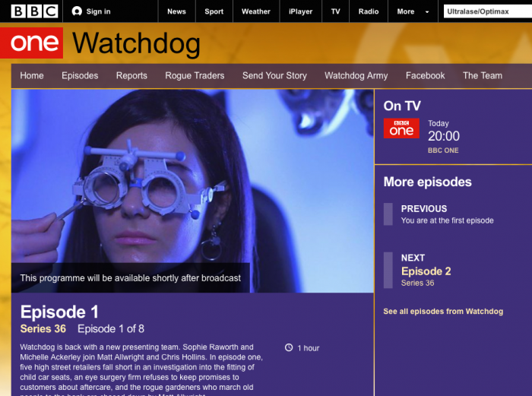Open iPlayer from top bar
The image size is (532, 396).
point(300,11)
